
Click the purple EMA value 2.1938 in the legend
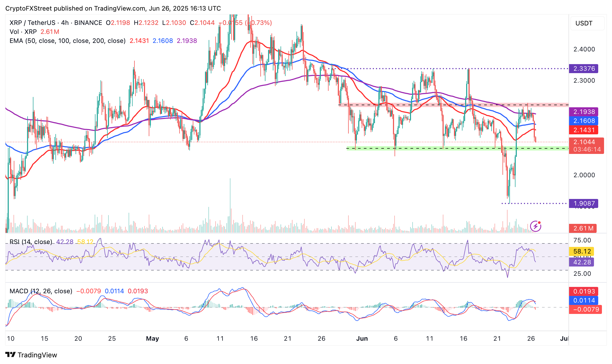pos(187,41)
